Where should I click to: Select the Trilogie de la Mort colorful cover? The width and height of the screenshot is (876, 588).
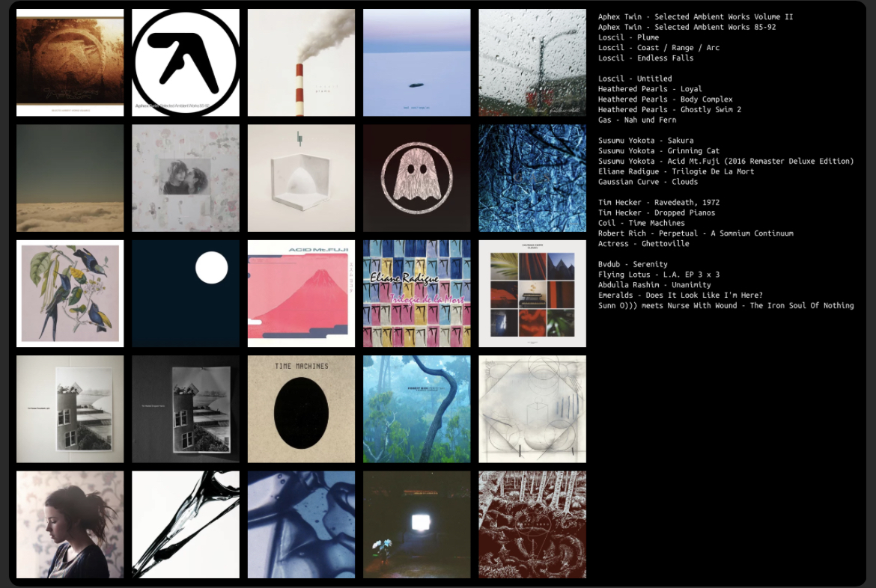[x=417, y=294]
